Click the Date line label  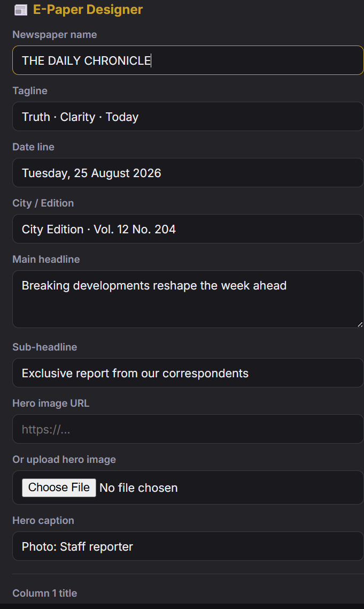(33, 147)
